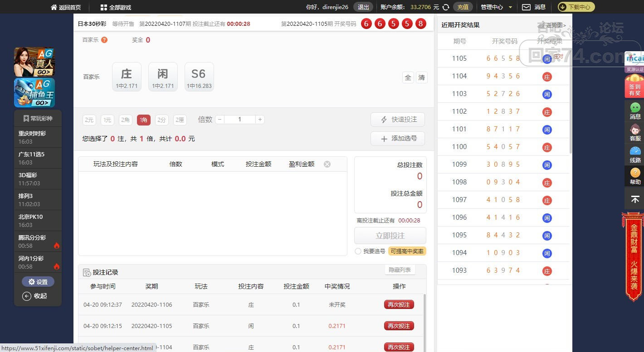Open 客服 customer service icon
This screenshot has height=352, width=644.
635,133
